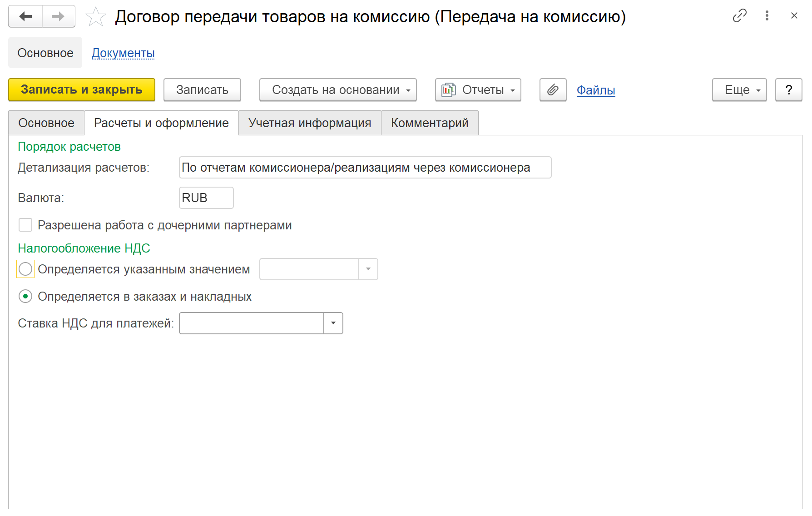The image size is (812, 516).
Task: Close the contract form window
Action: tap(794, 16)
